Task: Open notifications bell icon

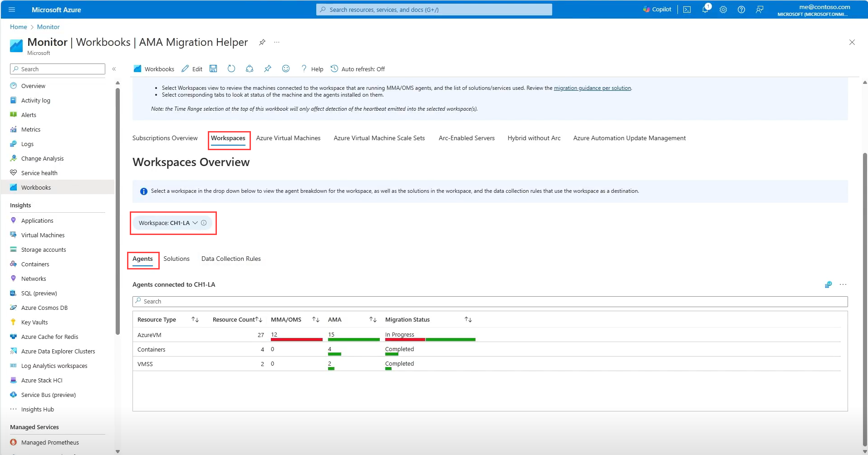Action: [705, 10]
